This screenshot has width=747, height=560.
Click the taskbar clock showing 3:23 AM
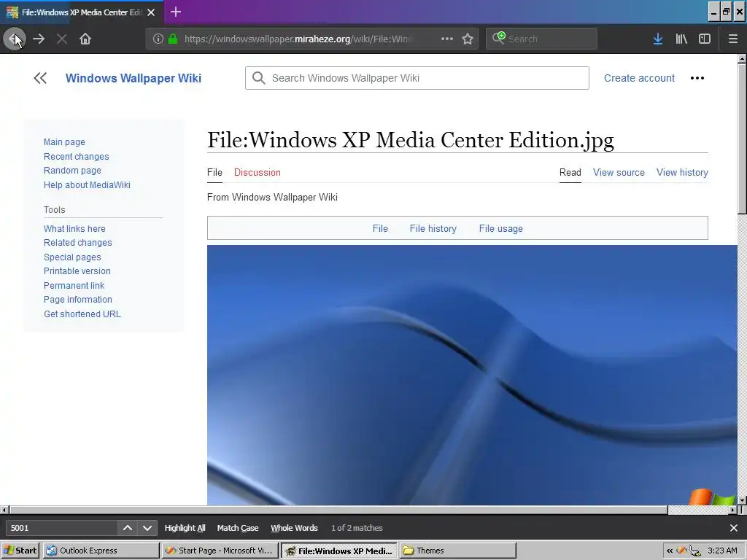(722, 551)
